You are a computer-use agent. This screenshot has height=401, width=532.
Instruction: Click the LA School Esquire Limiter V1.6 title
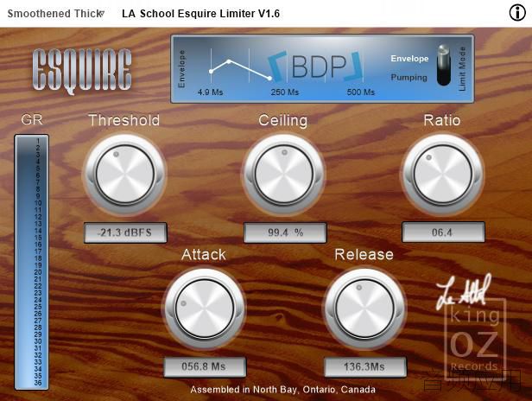pos(201,14)
